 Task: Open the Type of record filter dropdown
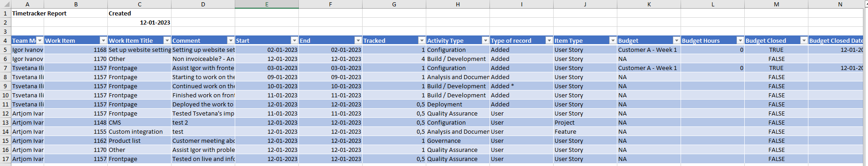[x=549, y=40]
